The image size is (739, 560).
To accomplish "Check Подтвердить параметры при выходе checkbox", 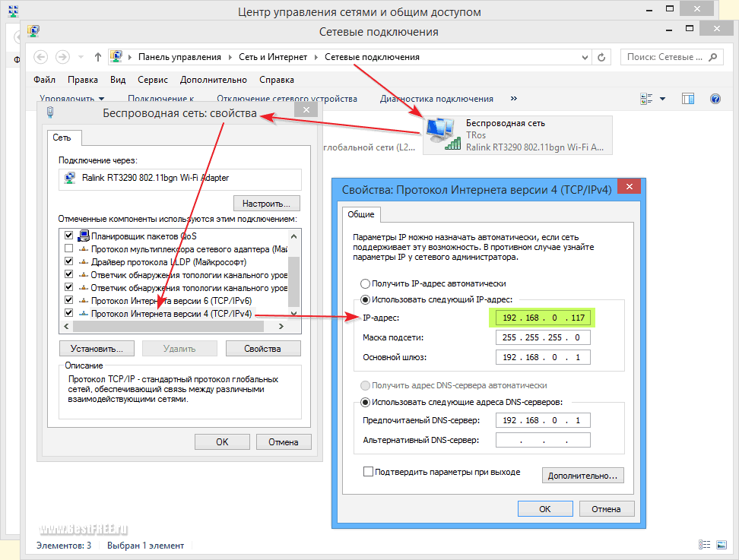I will tap(368, 471).
